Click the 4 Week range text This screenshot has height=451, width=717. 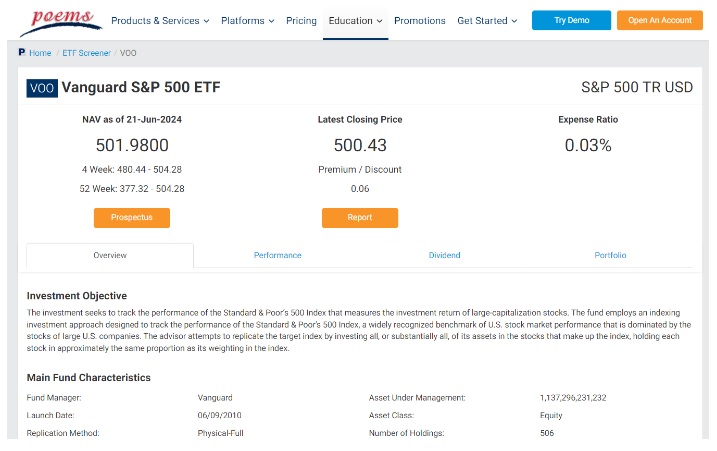132,170
